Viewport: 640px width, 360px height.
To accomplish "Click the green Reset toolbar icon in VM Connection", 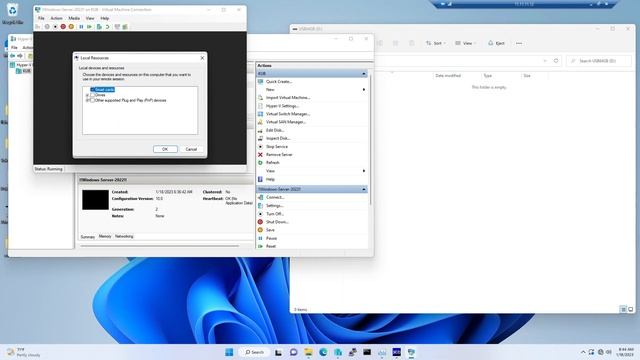I will pyautogui.click(x=89, y=27).
